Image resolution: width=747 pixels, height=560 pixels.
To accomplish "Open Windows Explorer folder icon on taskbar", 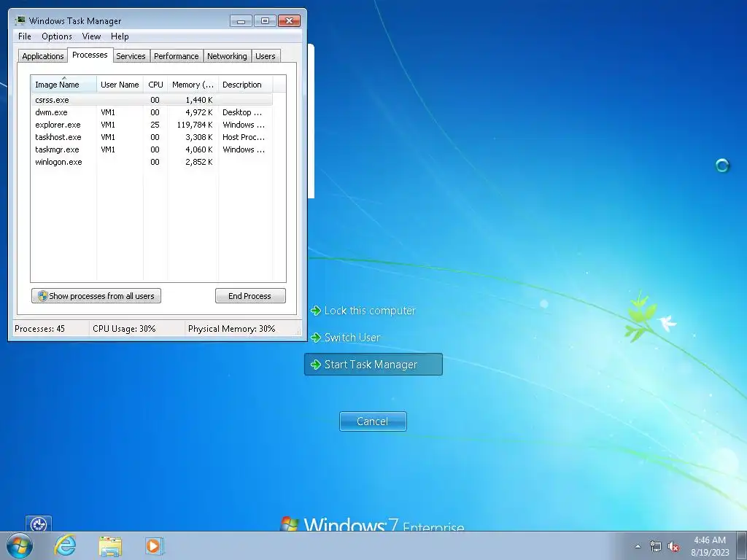I will click(110, 546).
